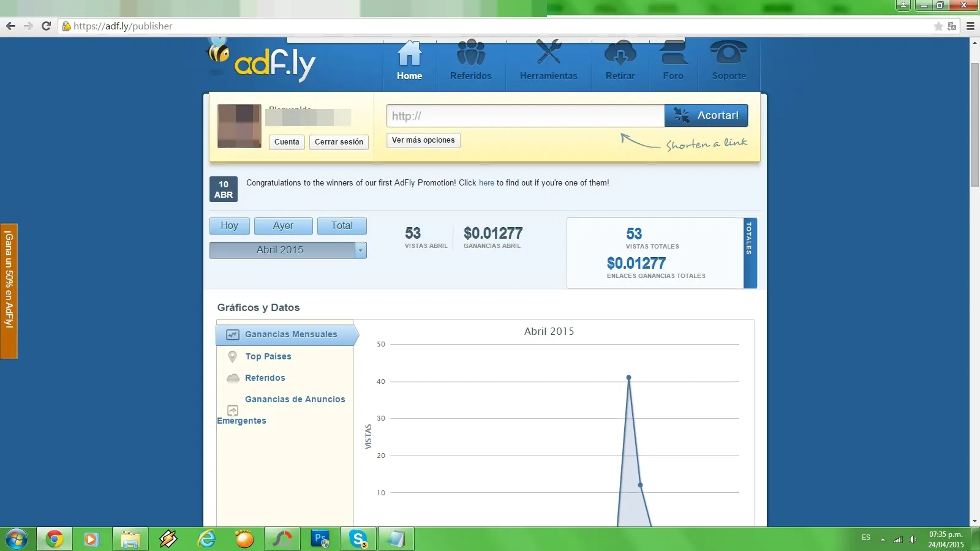Bookmark page with the star icon

coord(938,26)
